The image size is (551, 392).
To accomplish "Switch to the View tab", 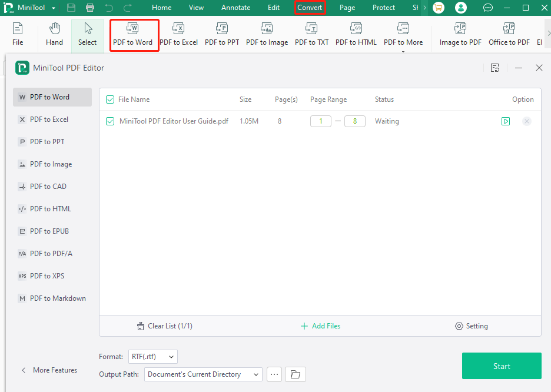I will pyautogui.click(x=196, y=8).
